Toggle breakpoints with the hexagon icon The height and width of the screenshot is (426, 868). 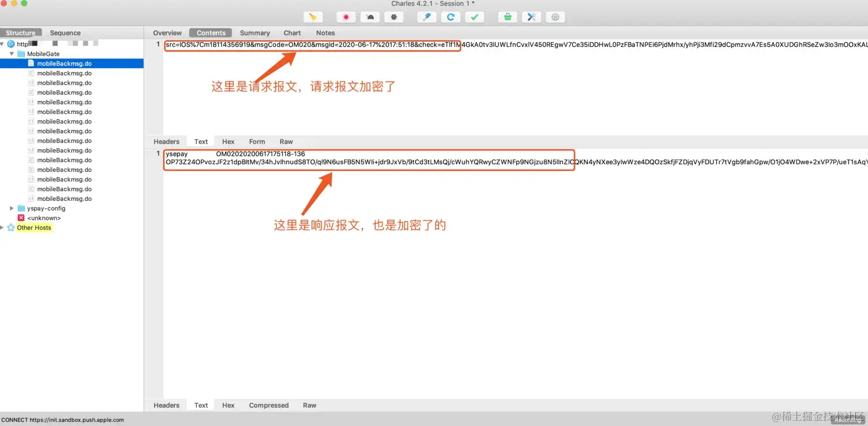click(x=393, y=17)
